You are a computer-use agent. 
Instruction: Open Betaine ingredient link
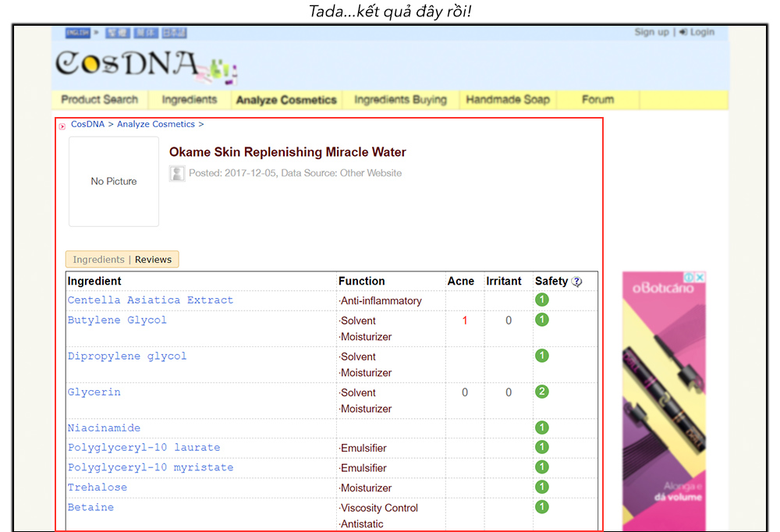[90, 507]
